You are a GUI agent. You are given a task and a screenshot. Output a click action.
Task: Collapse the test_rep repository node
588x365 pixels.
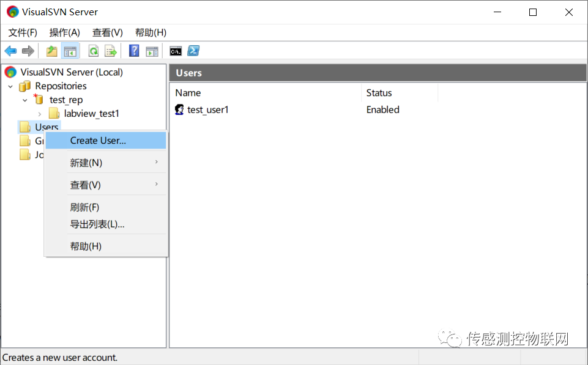pos(24,100)
